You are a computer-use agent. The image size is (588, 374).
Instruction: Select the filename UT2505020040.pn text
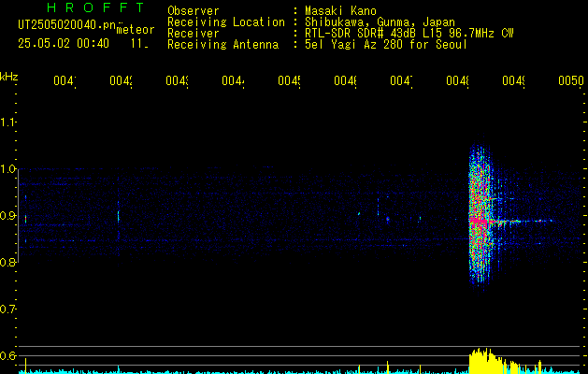(67, 25)
